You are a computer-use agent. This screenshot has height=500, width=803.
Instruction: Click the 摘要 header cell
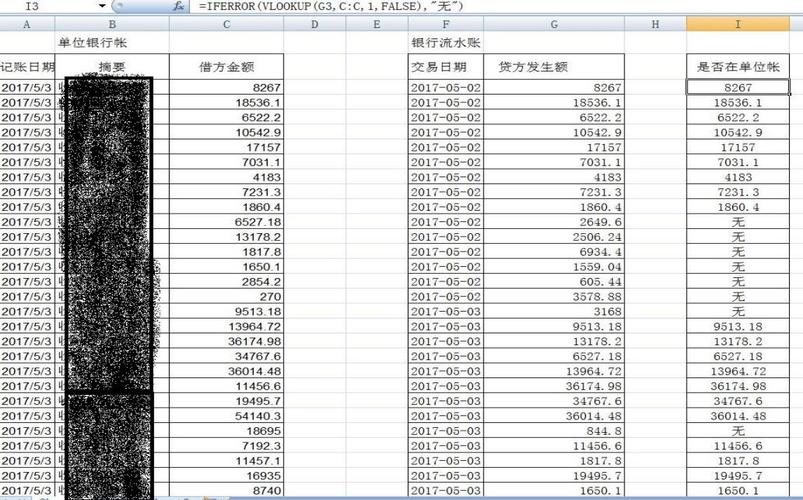click(x=112, y=67)
